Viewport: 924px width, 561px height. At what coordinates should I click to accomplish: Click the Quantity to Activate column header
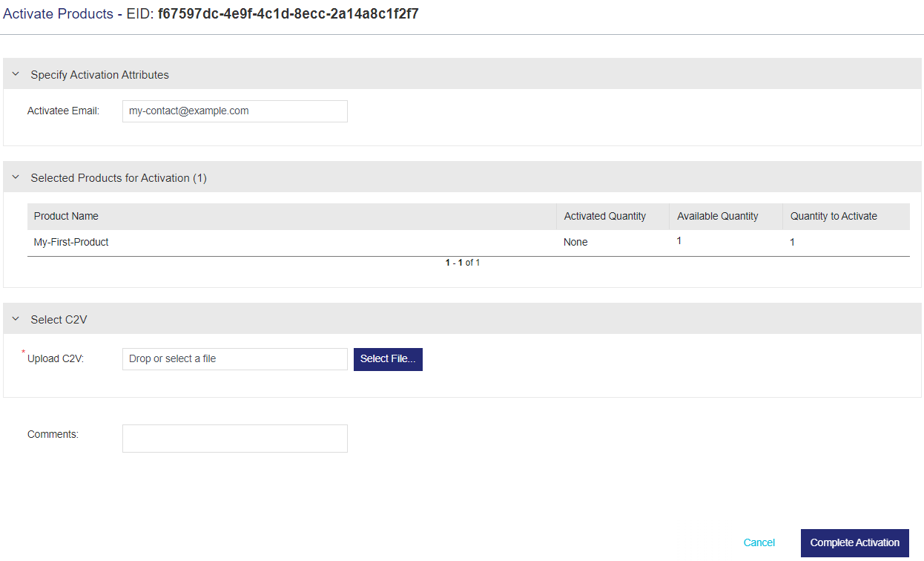pos(846,217)
